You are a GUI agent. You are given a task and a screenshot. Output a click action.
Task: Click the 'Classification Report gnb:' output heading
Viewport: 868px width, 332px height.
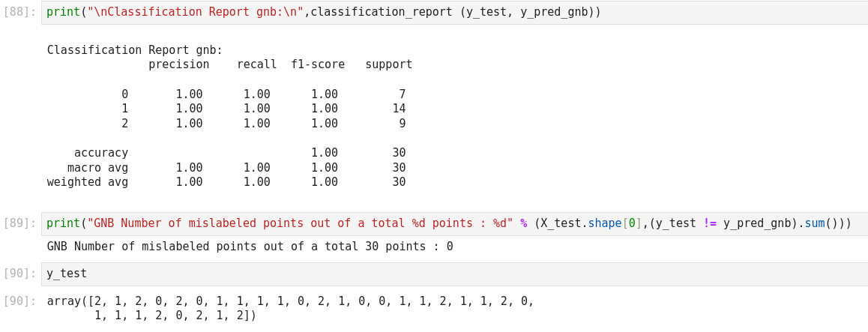135,50
